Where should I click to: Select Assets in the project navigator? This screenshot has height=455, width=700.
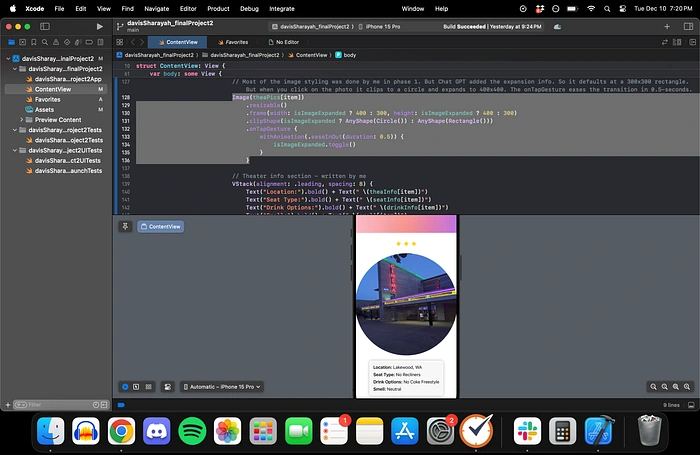pyautogui.click(x=44, y=109)
